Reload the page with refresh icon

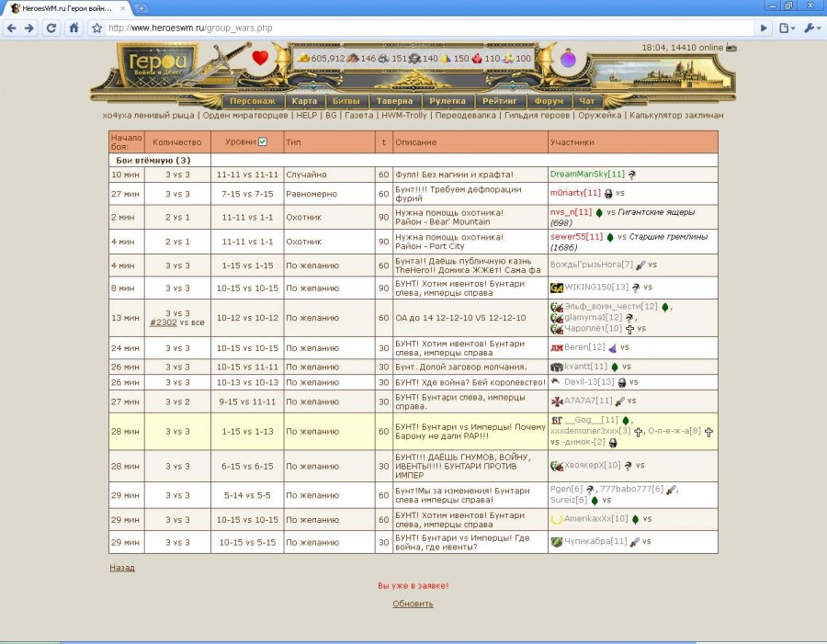click(x=51, y=28)
